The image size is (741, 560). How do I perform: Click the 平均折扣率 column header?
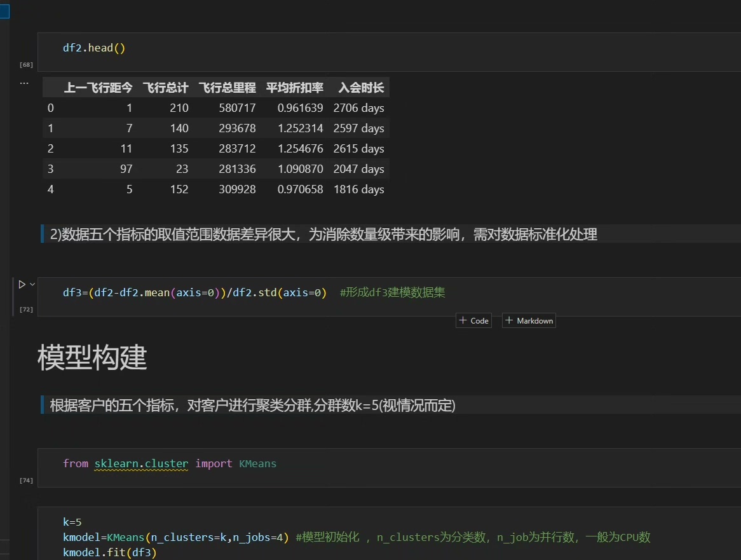tap(295, 88)
